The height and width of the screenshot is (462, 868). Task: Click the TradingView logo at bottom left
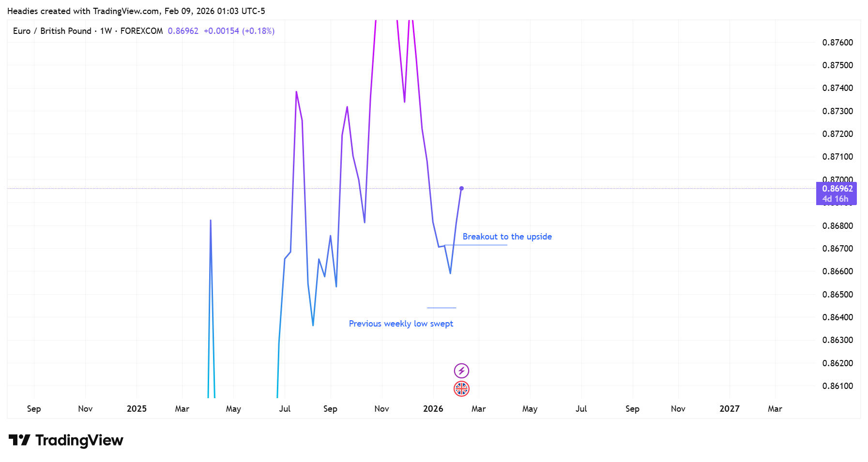tap(66, 440)
